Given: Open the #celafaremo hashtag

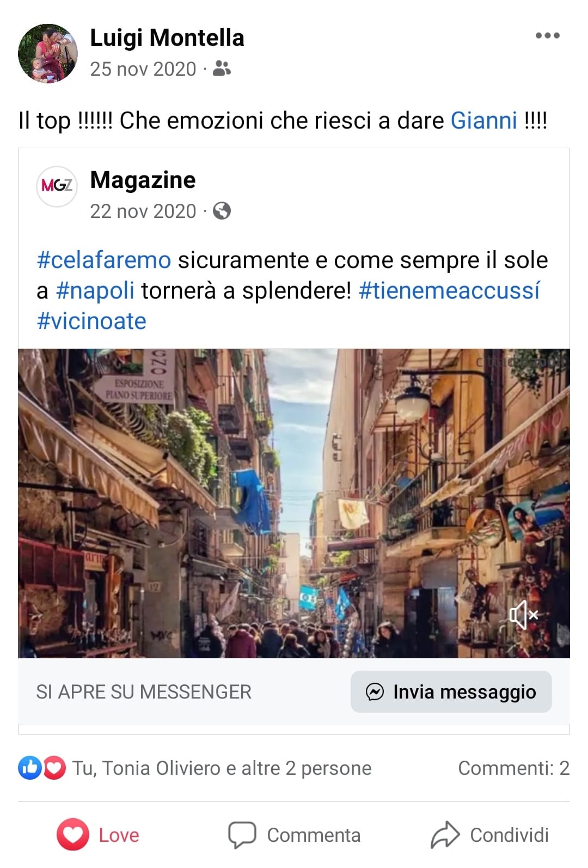Looking at the screenshot, I should pos(104,260).
